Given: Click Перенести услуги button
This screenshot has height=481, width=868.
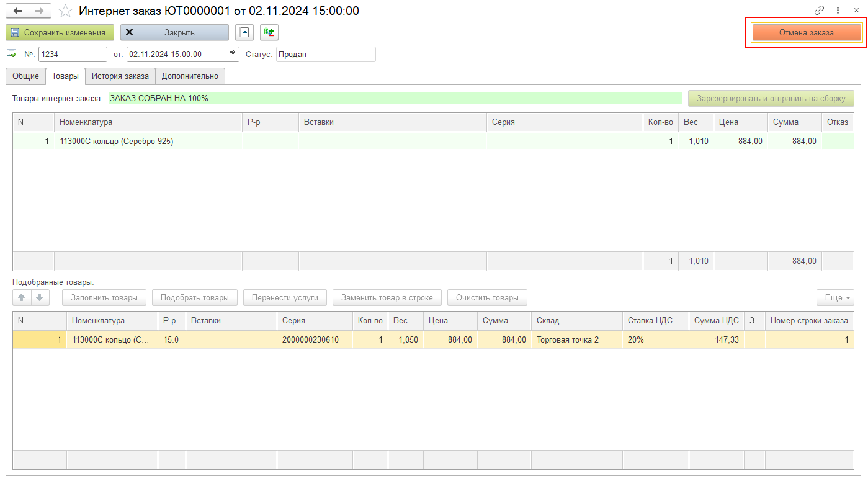Looking at the screenshot, I should click(285, 297).
